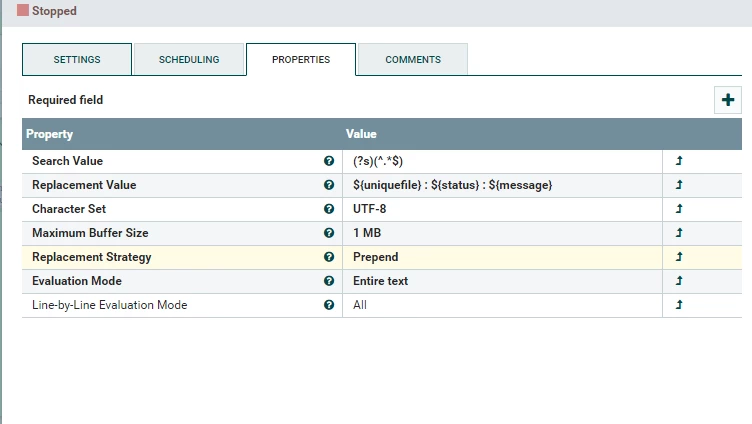Click the Stopped status indicator
752x424 pixels.
click(x=47, y=11)
